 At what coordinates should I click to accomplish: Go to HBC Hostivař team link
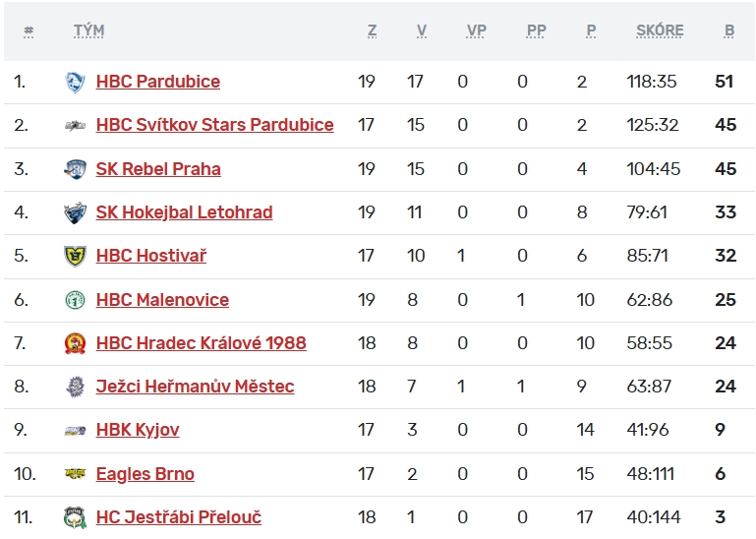point(151,256)
